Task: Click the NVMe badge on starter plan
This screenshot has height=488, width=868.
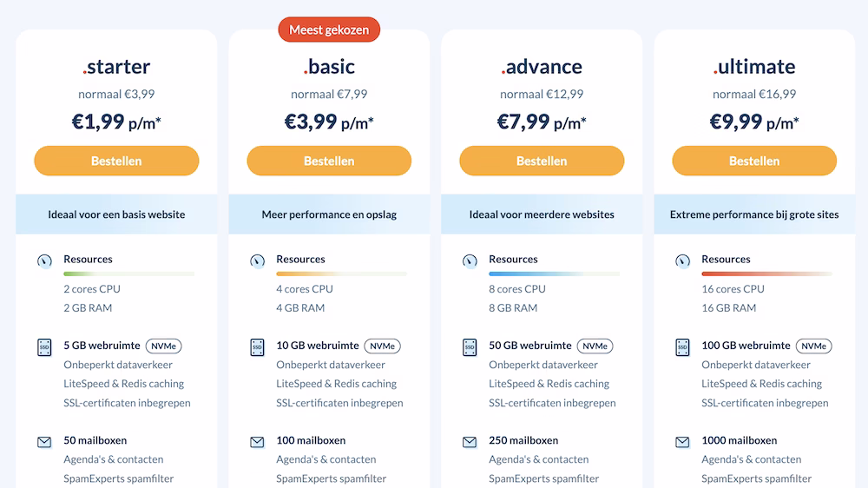Action: click(x=164, y=346)
